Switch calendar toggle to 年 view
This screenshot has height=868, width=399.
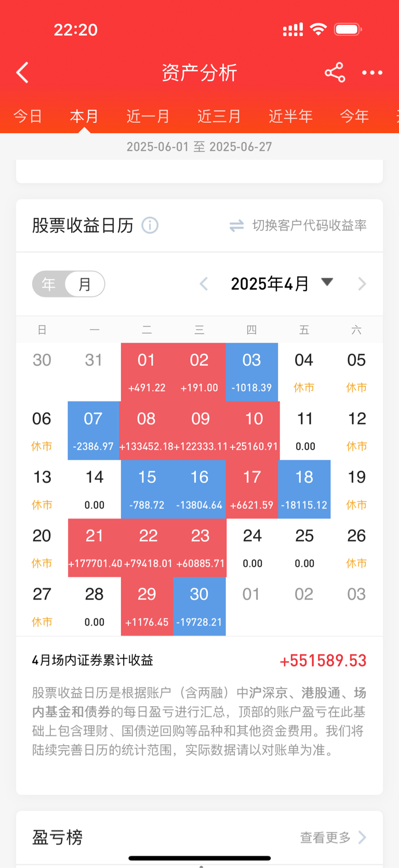click(49, 284)
